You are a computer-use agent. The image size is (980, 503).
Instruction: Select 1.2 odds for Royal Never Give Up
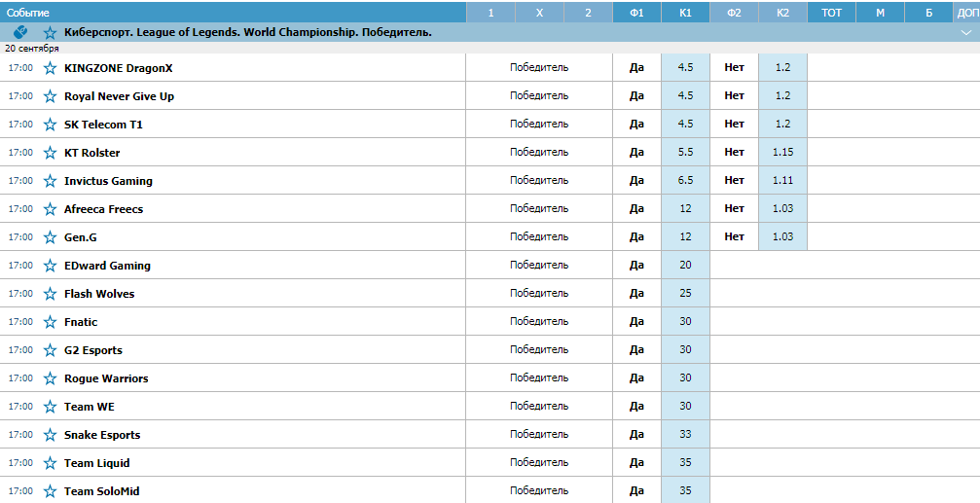coord(783,95)
